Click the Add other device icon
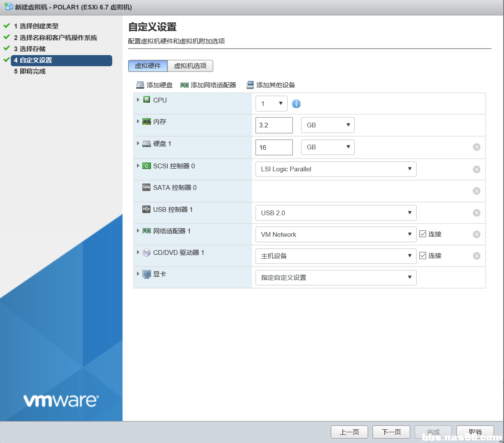This screenshot has width=504, height=443. tap(250, 85)
